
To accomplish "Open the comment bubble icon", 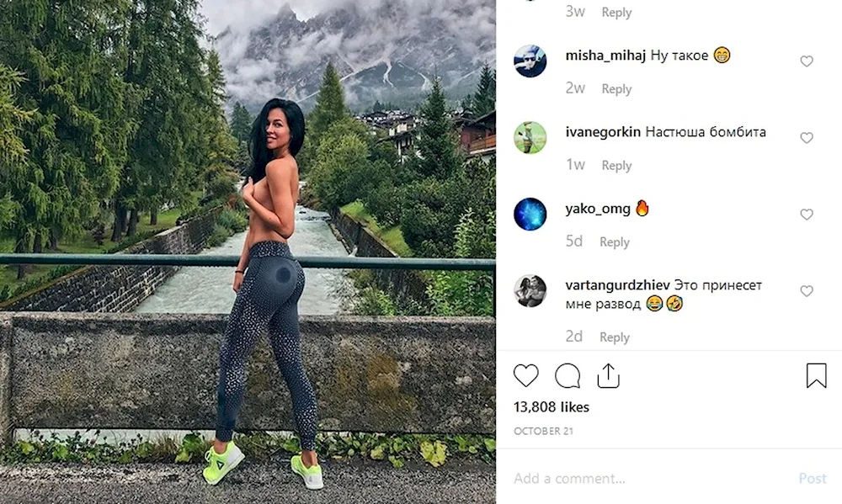I will click(x=568, y=375).
